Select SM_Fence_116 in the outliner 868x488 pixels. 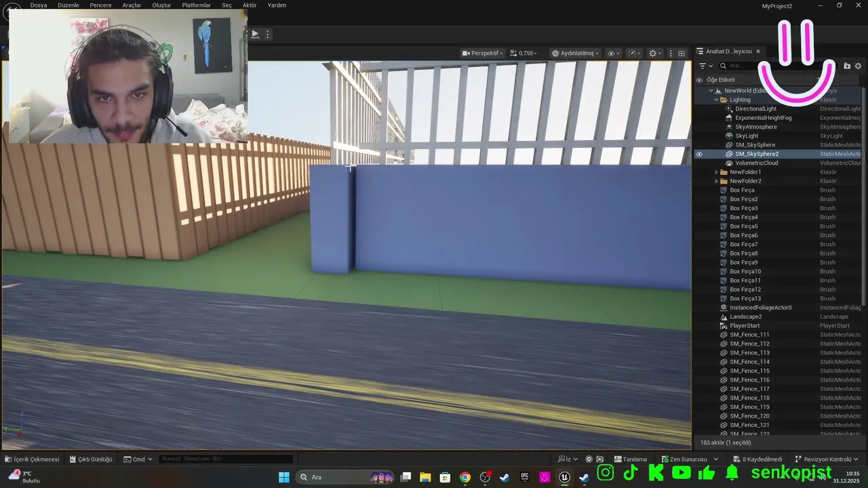click(x=749, y=380)
